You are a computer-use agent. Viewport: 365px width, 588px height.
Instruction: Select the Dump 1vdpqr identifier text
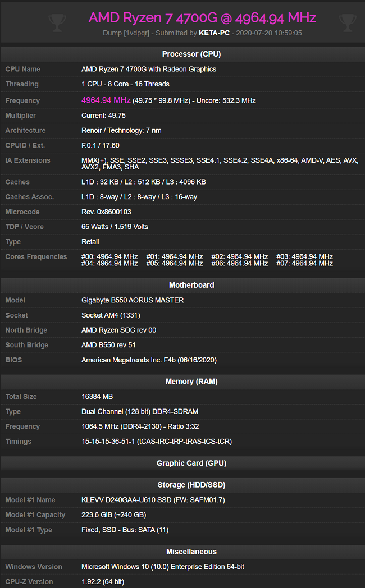pyautogui.click(x=126, y=33)
